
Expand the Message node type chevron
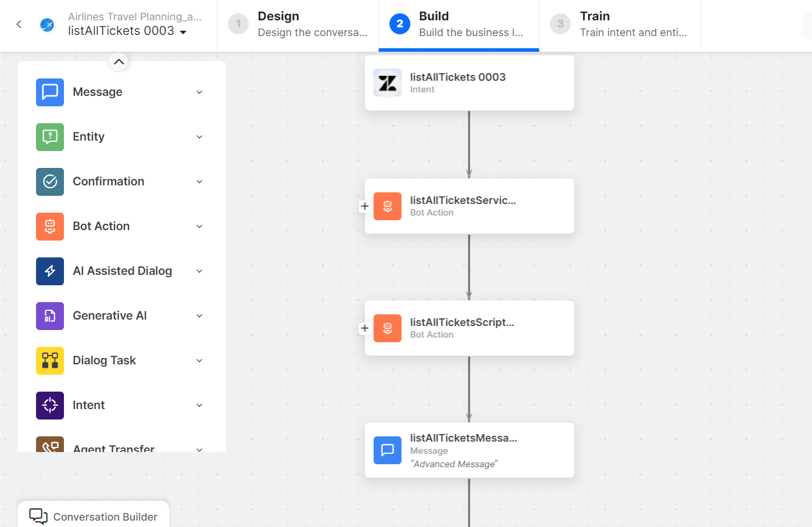199,92
